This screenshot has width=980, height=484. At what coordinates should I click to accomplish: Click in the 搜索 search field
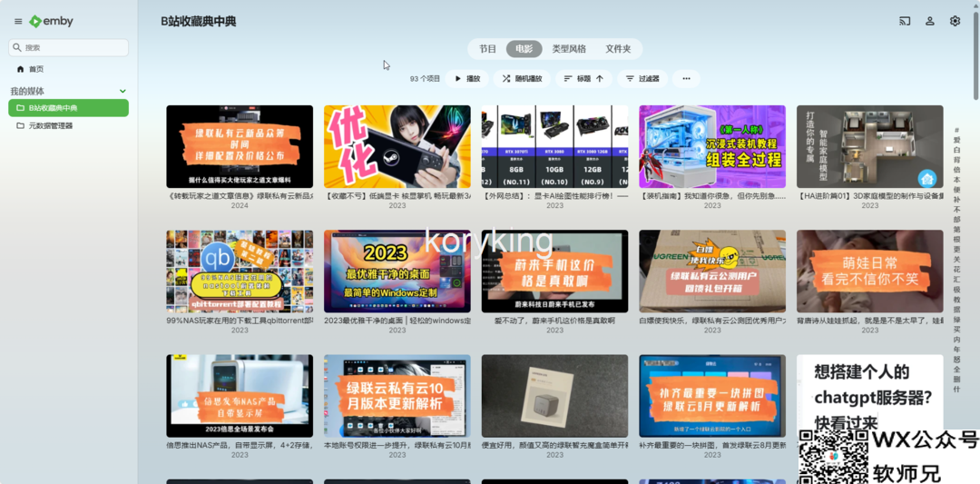69,47
